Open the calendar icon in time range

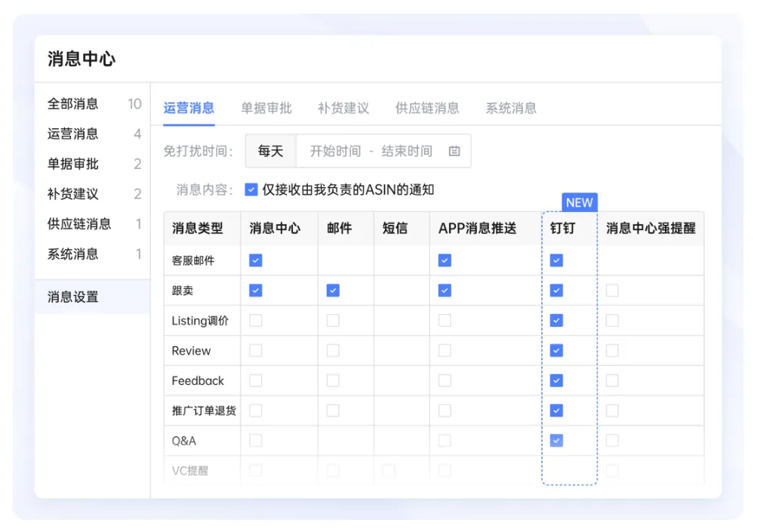pos(454,151)
